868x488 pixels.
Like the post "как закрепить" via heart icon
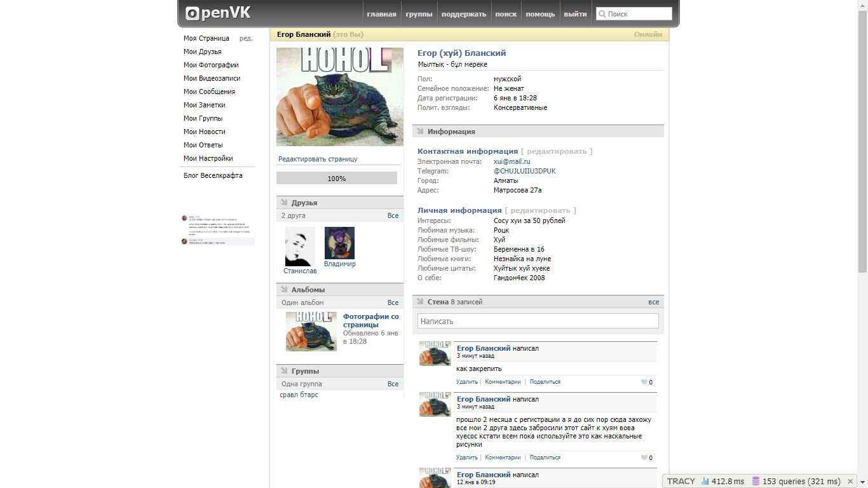point(644,382)
